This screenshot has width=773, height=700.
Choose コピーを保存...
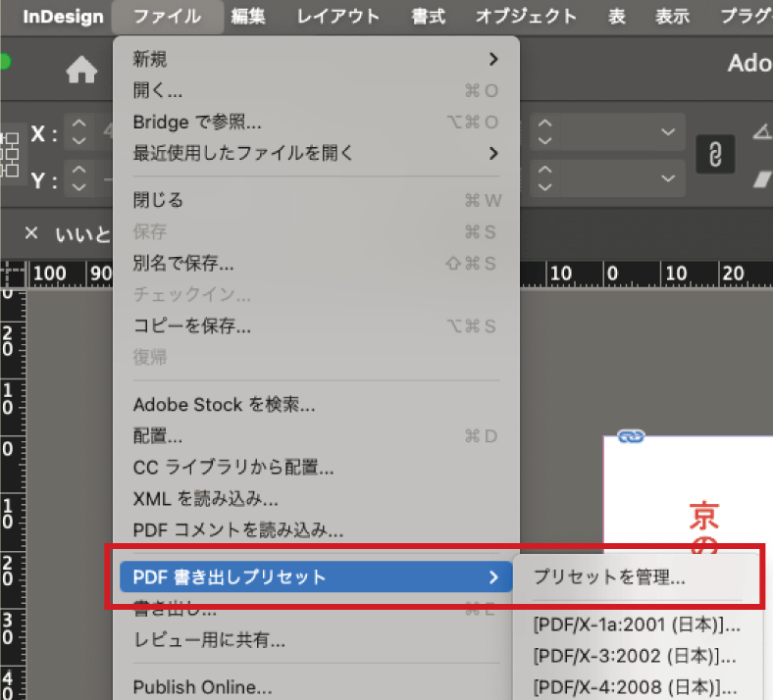pos(316,326)
